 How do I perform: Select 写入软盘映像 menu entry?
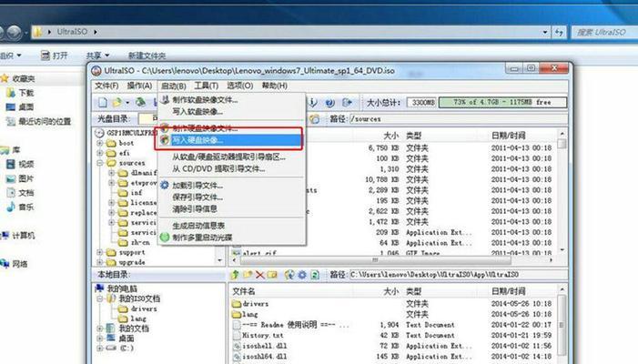(x=231, y=111)
